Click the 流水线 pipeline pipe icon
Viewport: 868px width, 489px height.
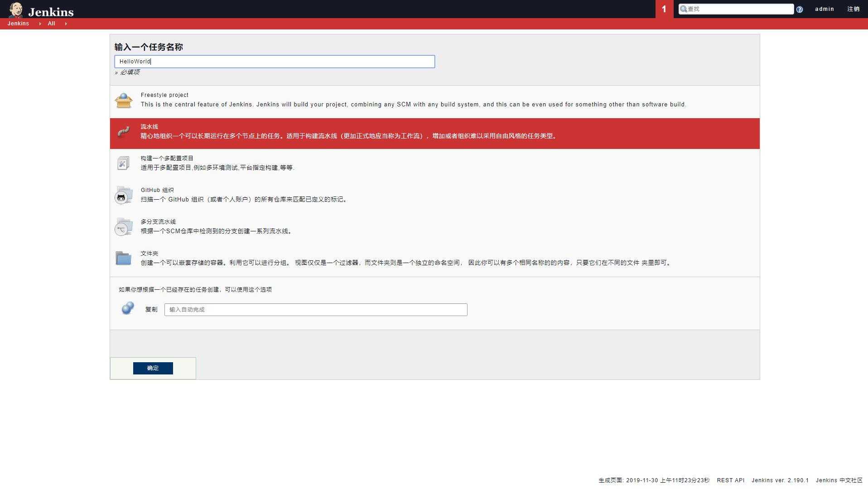click(x=123, y=132)
